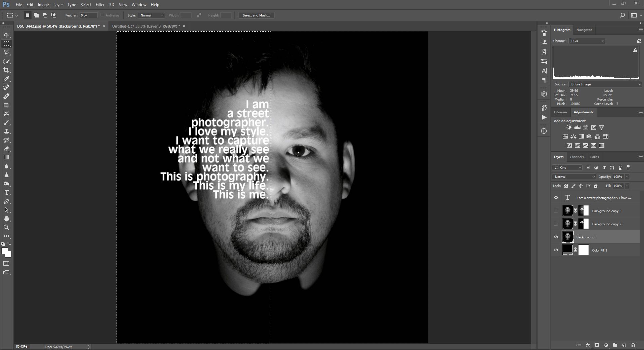This screenshot has width=644, height=350.
Task: Show the Background copy 2 layer
Action: (556, 224)
